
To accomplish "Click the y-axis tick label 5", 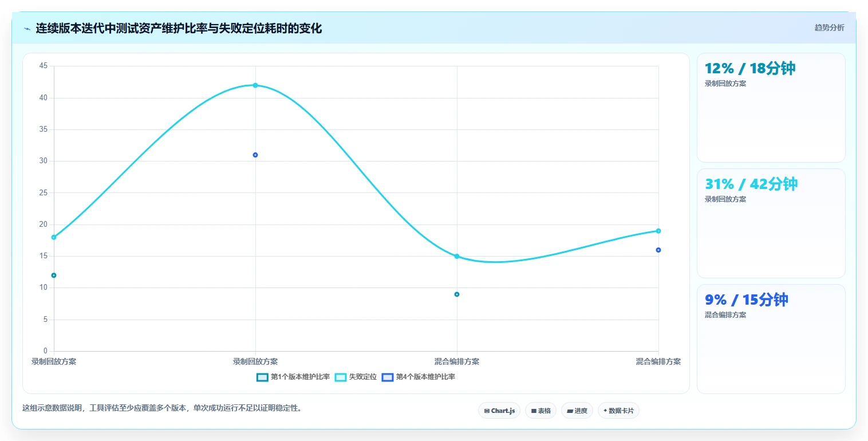I will coord(46,320).
